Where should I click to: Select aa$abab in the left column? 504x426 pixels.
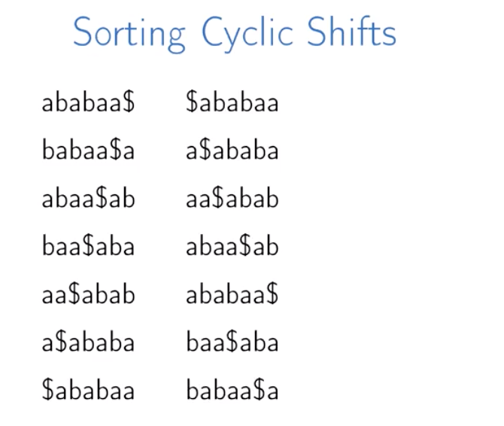pos(89,294)
